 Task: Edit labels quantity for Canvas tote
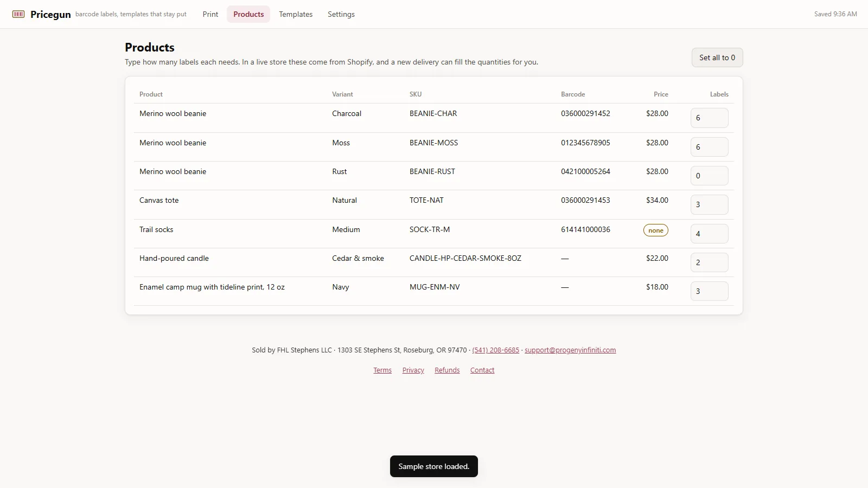(710, 204)
